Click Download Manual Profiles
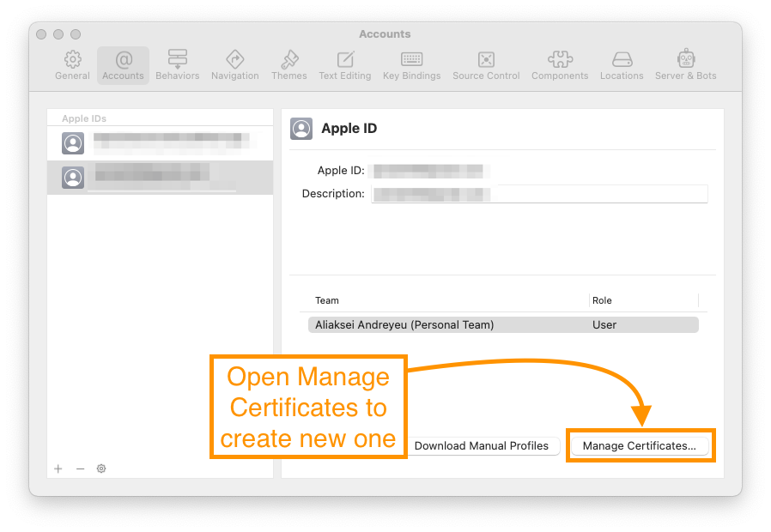Image resolution: width=771 pixels, height=532 pixels. point(483,445)
